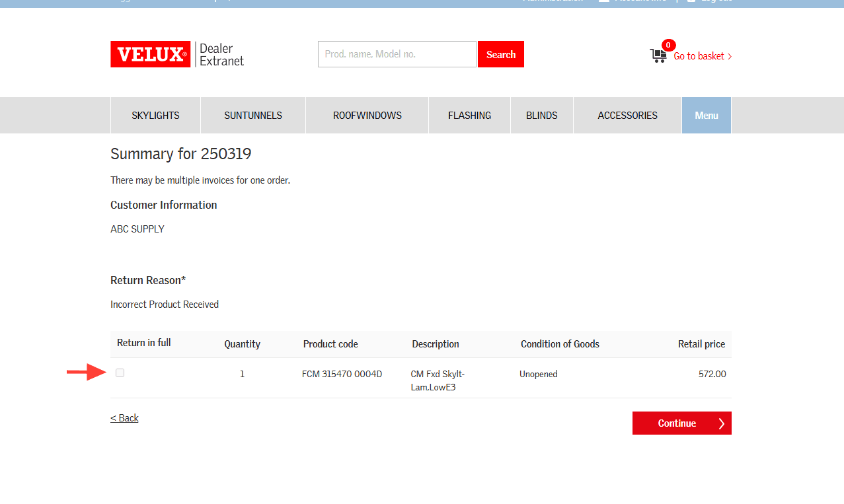The width and height of the screenshot is (844, 504).
Task: Open the ROOFWINDOWS menu
Action: [367, 116]
